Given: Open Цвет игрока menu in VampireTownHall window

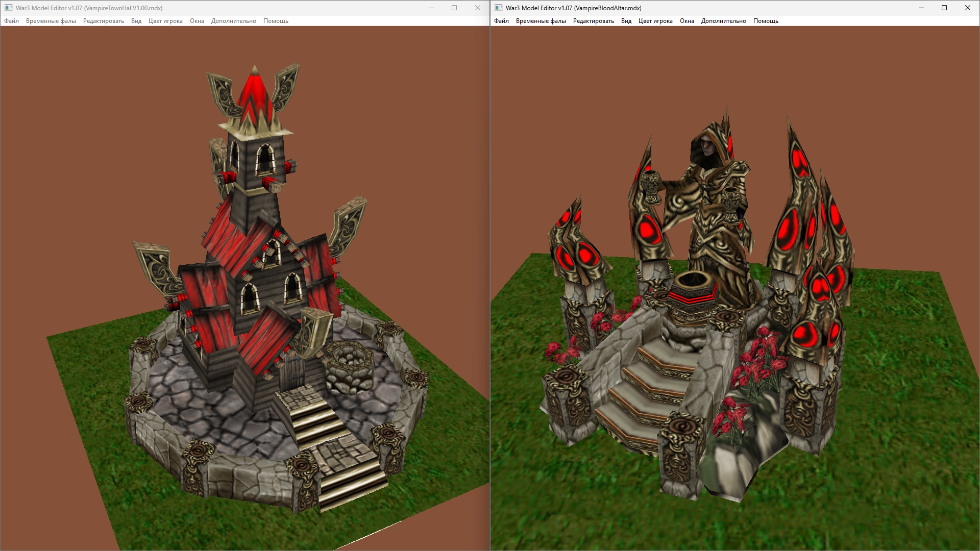Looking at the screenshot, I should coord(165,21).
